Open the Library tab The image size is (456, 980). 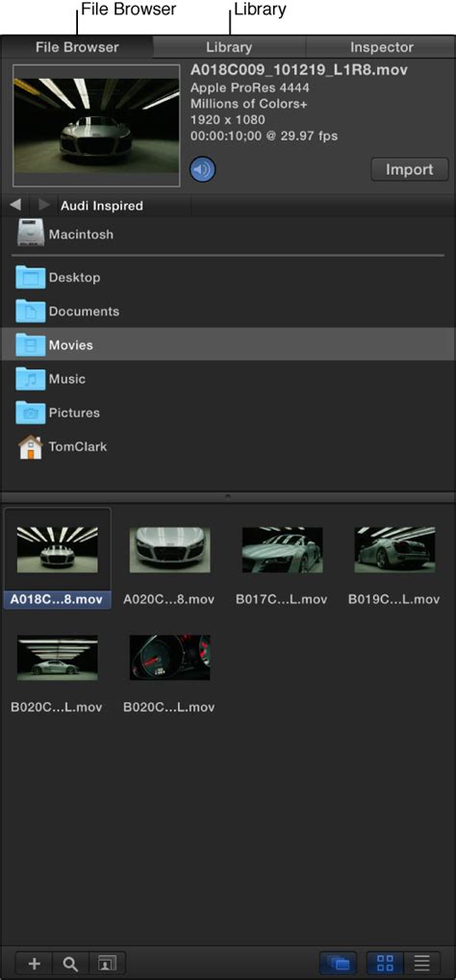[x=229, y=47]
